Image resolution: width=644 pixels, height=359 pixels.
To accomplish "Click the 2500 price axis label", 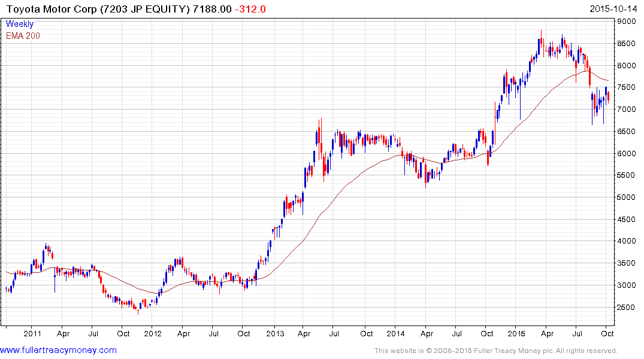I will [x=627, y=308].
